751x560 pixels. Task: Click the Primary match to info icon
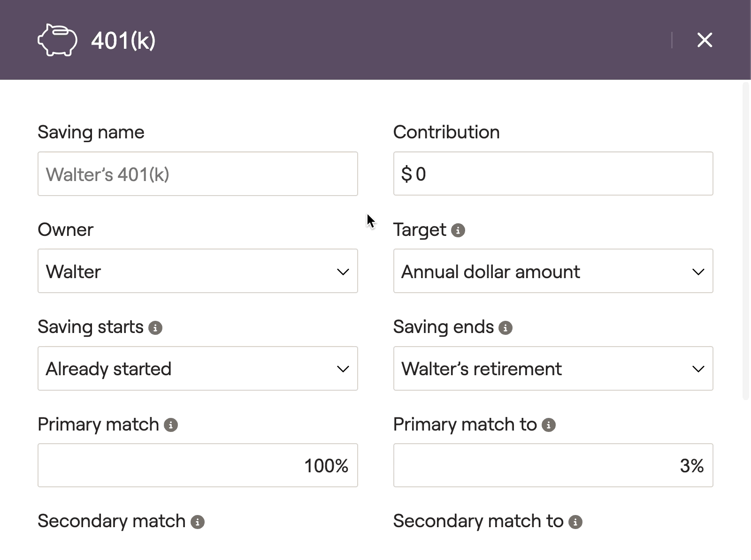tap(549, 425)
